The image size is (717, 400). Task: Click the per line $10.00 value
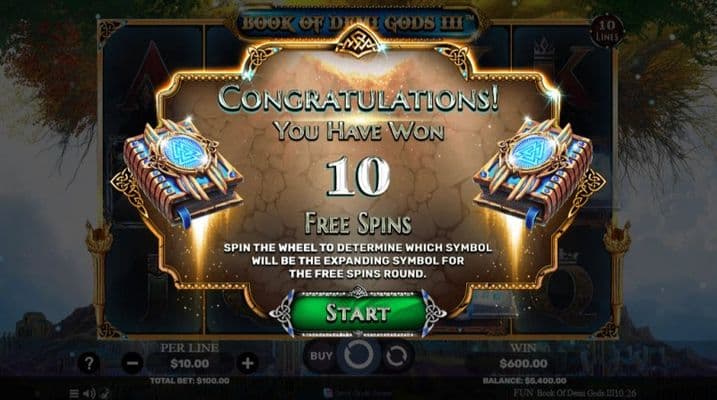[x=190, y=363]
